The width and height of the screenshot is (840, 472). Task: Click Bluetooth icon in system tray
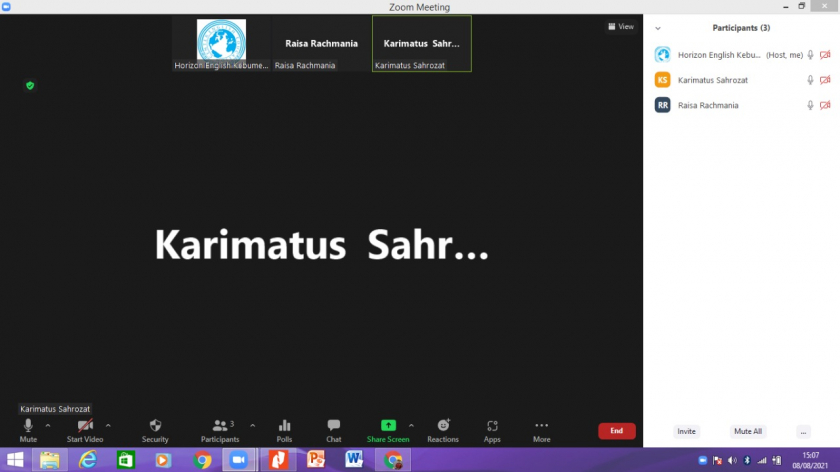click(747, 460)
